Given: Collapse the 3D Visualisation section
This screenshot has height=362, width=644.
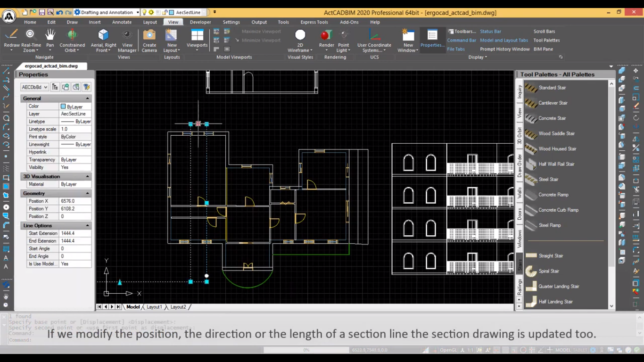Looking at the screenshot, I should click(87, 176).
